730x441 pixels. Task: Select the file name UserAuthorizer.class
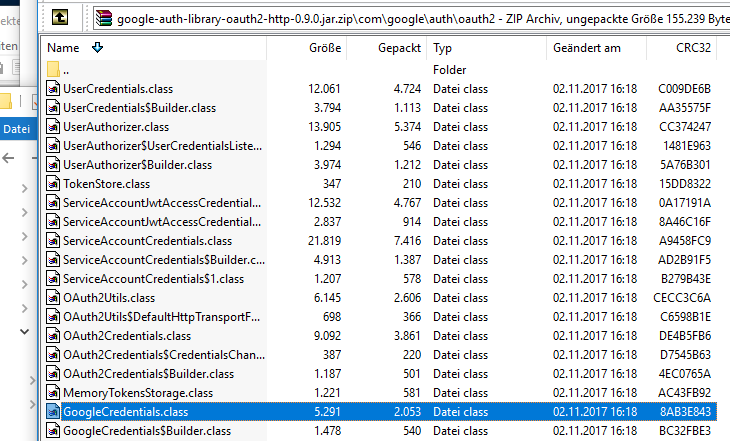pyautogui.click(x=116, y=127)
